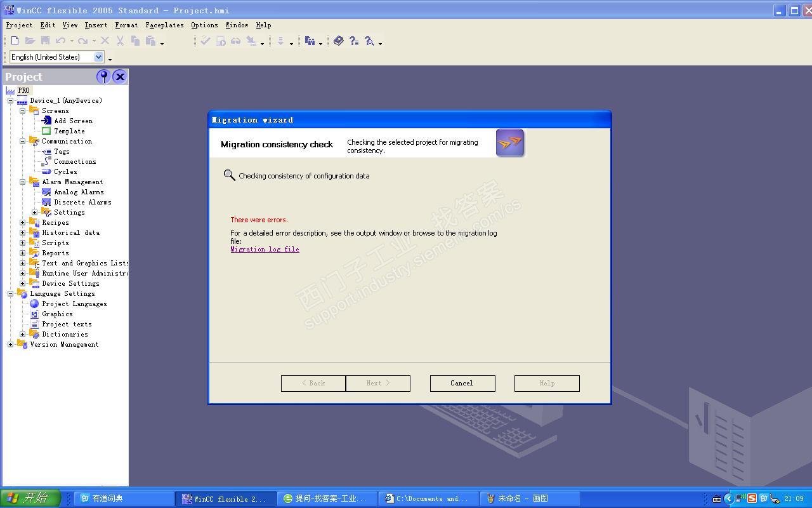
Task: Select Template in the project tree
Action: point(69,131)
